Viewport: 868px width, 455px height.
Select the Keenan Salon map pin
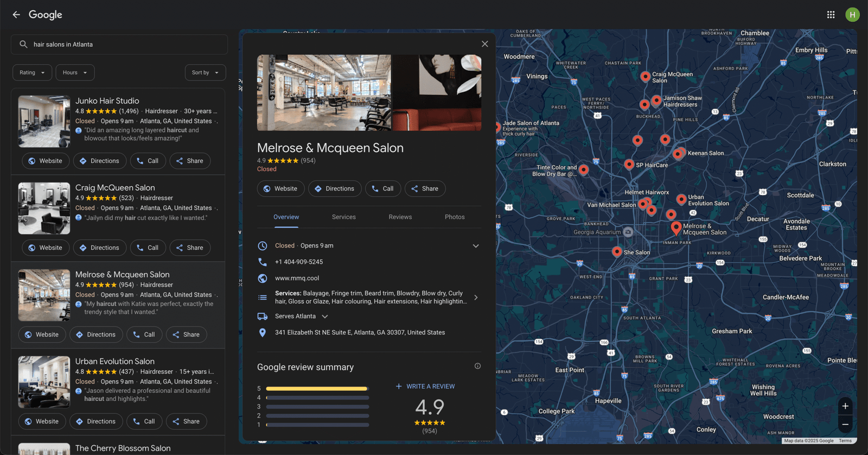click(x=678, y=154)
